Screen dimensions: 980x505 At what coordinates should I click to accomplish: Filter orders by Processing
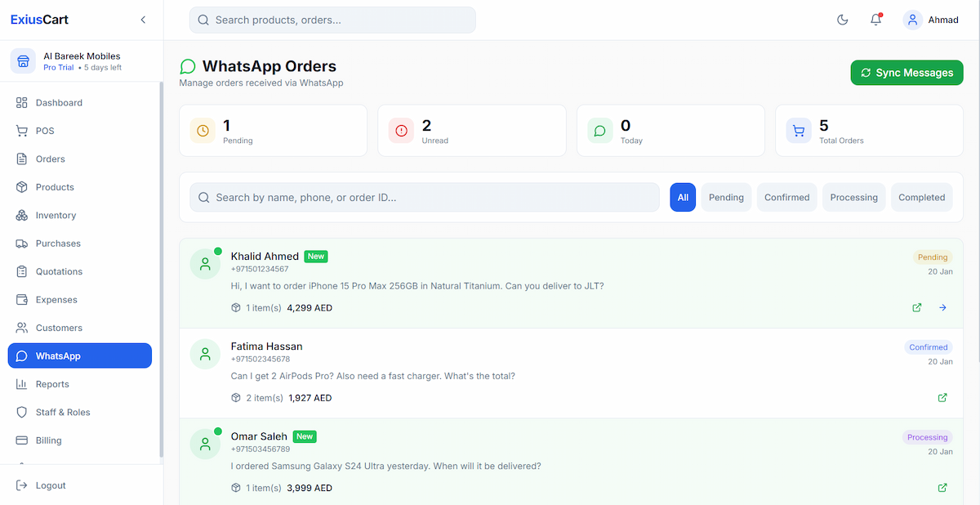click(854, 198)
